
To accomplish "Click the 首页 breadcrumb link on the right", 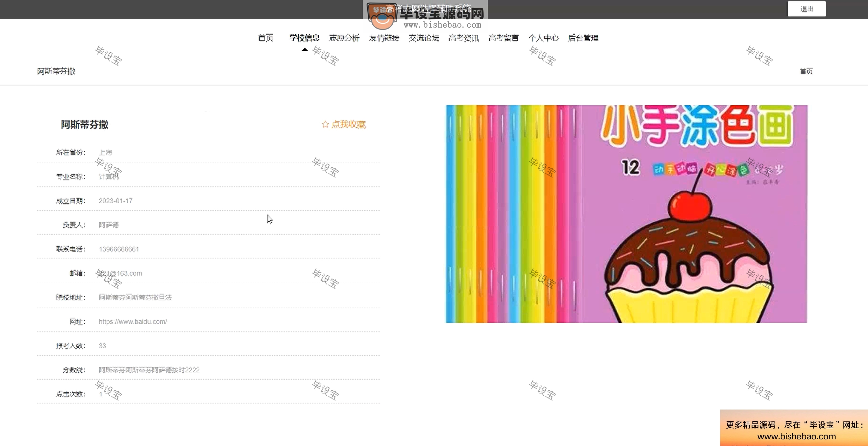I will (806, 71).
